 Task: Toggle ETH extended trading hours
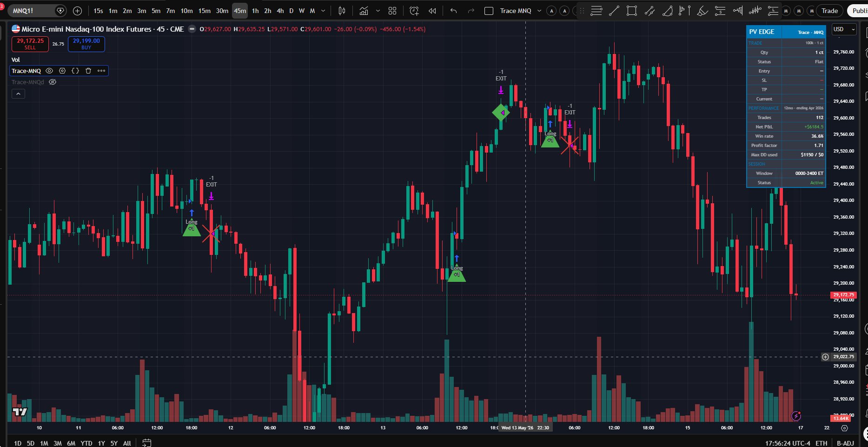(x=822, y=443)
